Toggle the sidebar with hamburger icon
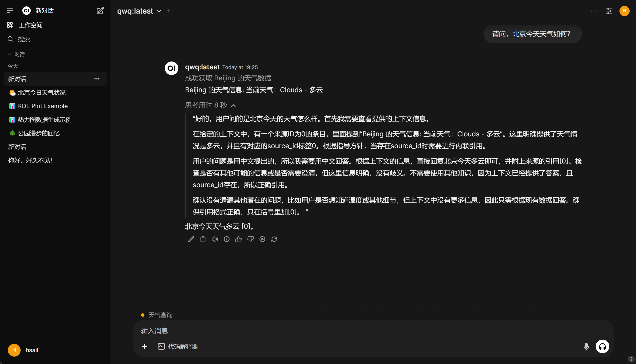Image resolution: width=636 pixels, height=364 pixels. (10, 11)
